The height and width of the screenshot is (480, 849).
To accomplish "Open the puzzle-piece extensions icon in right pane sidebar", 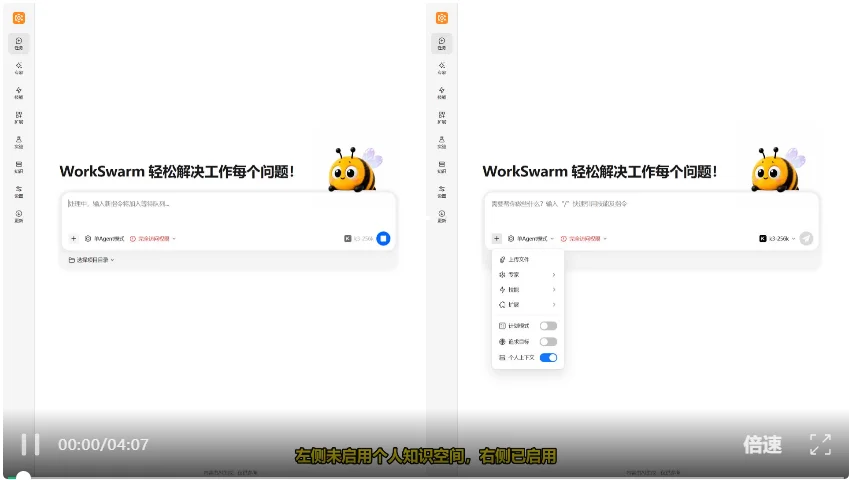I will [442, 117].
